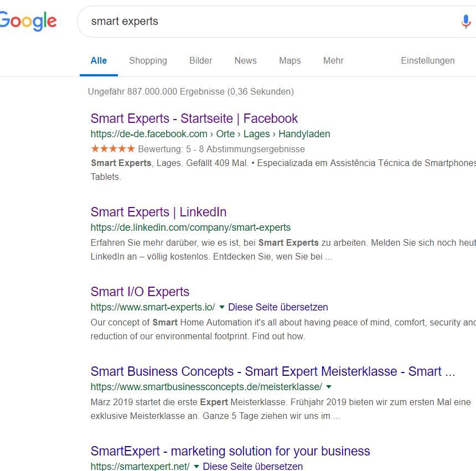Open Einstellungen search settings
Screen dimensions: 476x471
427,61
